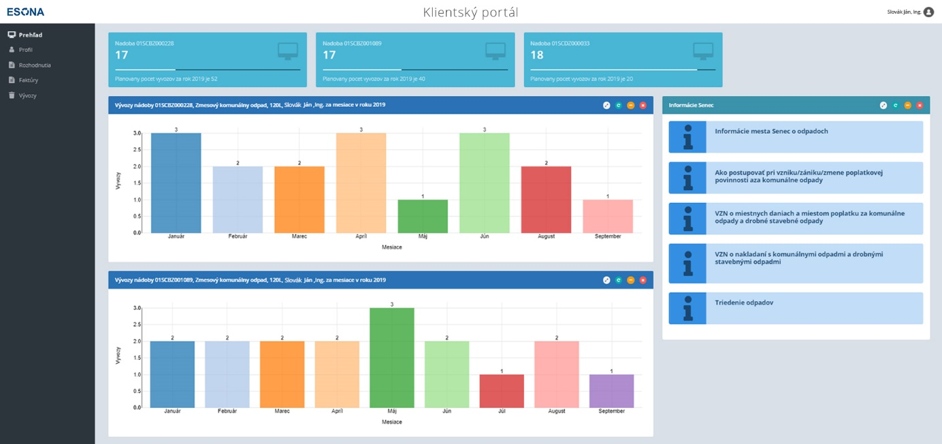Refresh the second chart panel (01SCB2001089)
Image resolution: width=942 pixels, height=444 pixels.
(x=619, y=280)
